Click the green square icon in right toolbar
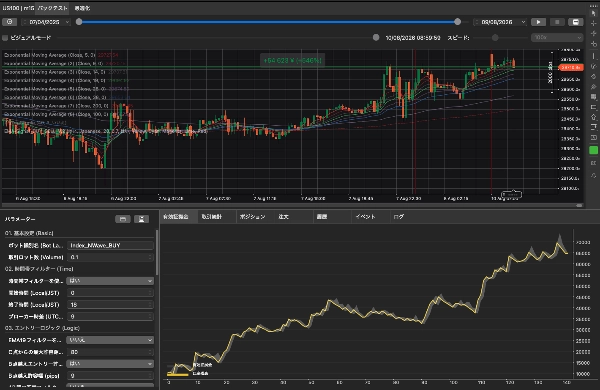Image resolution: width=600 pixels, height=390 pixels. click(593, 150)
